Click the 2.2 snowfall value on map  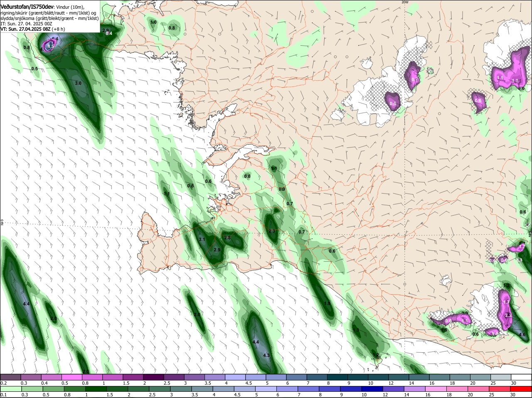click(x=508, y=315)
